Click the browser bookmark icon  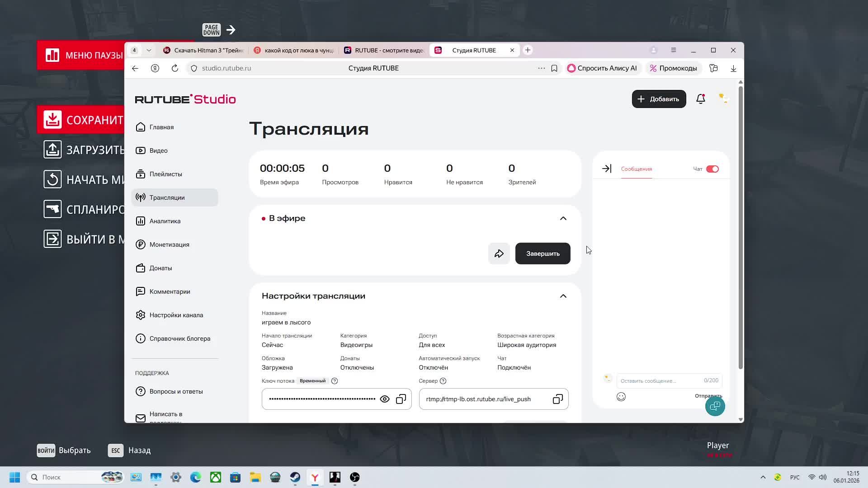(x=554, y=68)
